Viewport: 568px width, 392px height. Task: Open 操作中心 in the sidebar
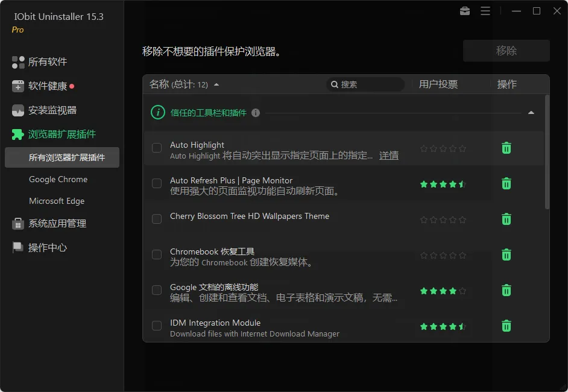coord(48,248)
